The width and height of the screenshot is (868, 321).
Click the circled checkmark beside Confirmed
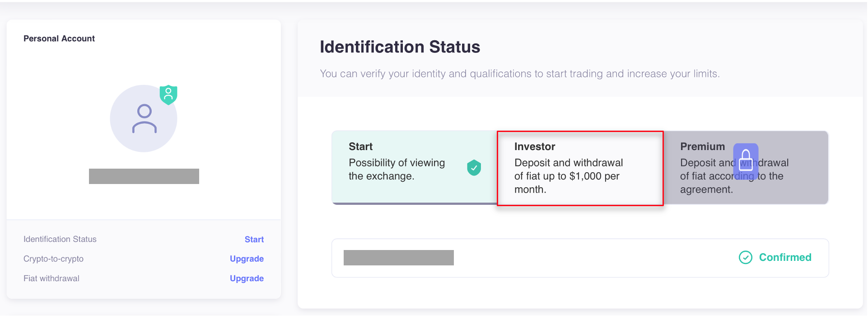(745, 257)
